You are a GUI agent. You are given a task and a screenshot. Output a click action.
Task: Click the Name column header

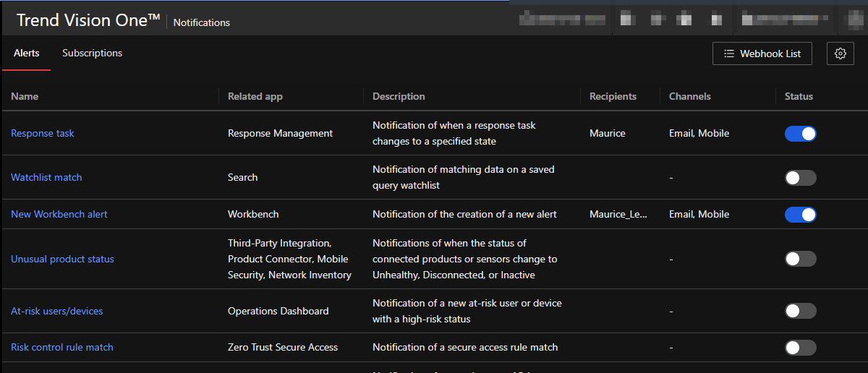coord(25,97)
